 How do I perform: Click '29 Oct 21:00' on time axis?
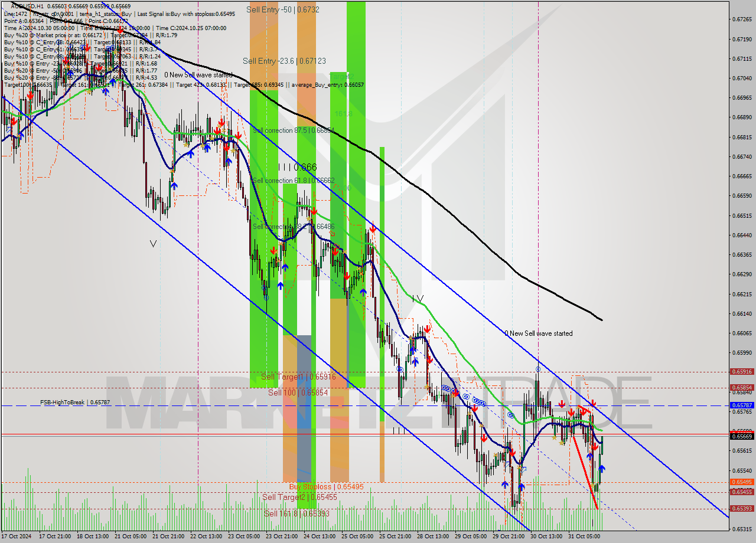coord(508,537)
